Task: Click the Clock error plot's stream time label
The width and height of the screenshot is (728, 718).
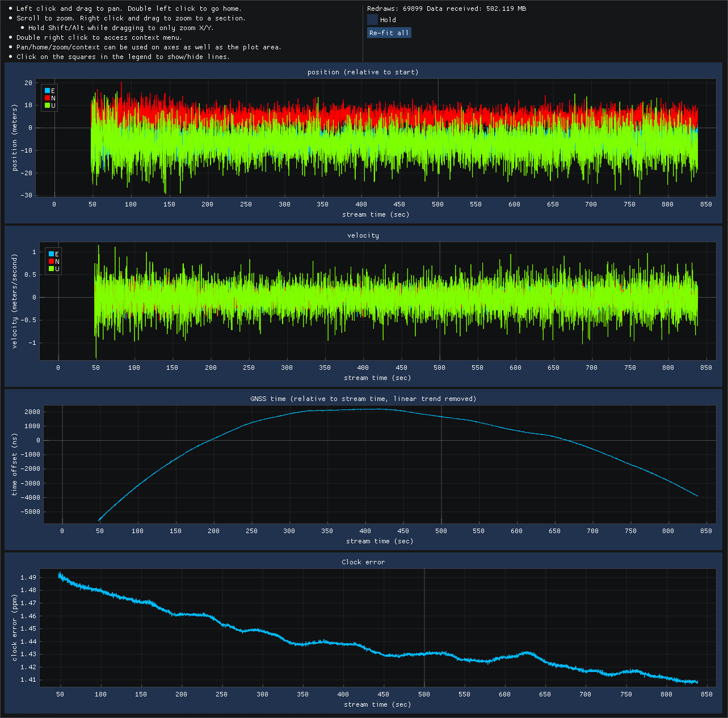Action: (377, 704)
